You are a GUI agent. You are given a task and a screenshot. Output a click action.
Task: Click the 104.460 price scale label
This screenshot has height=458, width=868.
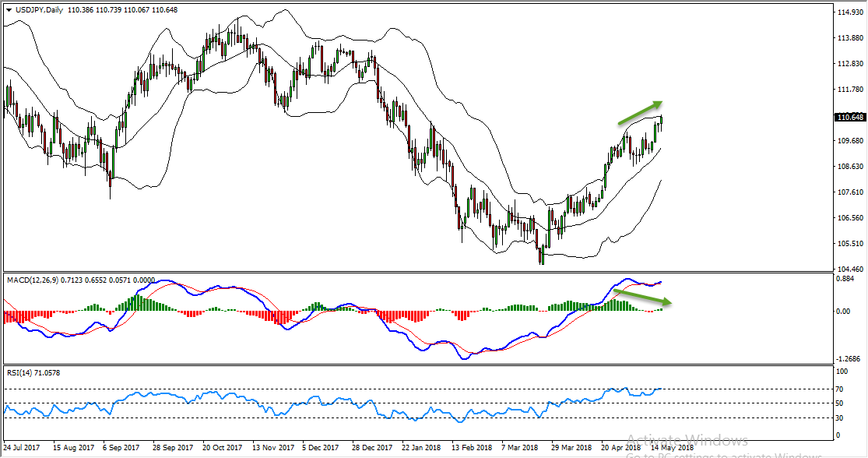[852, 270]
